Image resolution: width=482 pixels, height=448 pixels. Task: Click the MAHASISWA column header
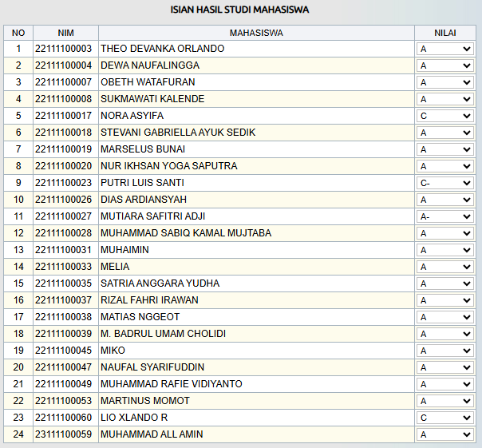click(x=256, y=33)
